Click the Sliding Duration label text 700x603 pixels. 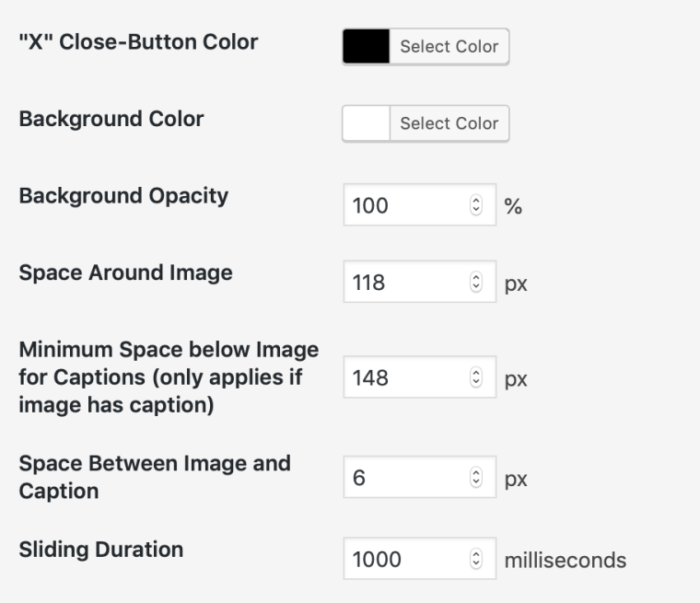(x=101, y=550)
